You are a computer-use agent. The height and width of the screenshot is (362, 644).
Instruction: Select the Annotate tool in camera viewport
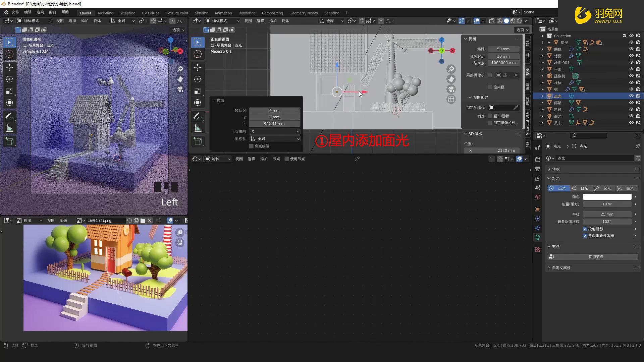[x=9, y=116]
